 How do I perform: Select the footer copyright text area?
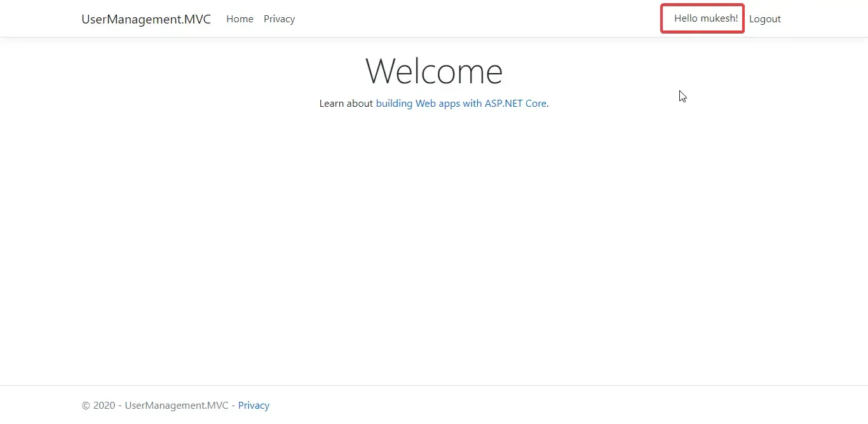pos(155,405)
